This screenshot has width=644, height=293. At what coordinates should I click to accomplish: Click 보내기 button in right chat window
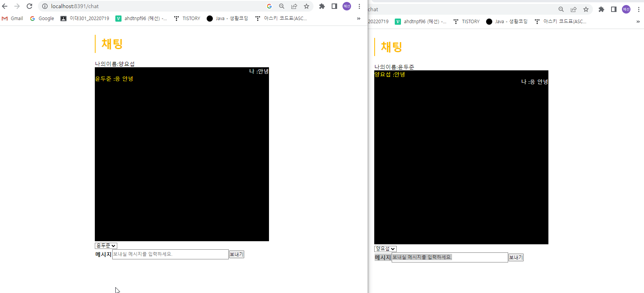tap(516, 257)
